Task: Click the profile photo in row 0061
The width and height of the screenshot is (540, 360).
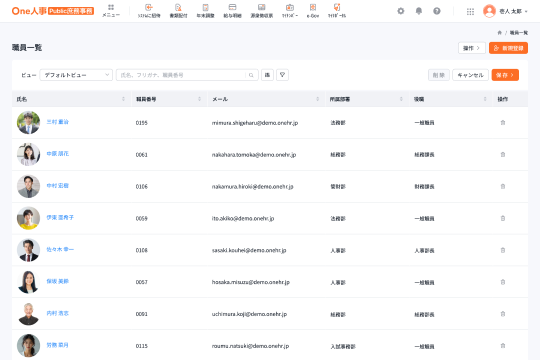Action: click(29, 154)
